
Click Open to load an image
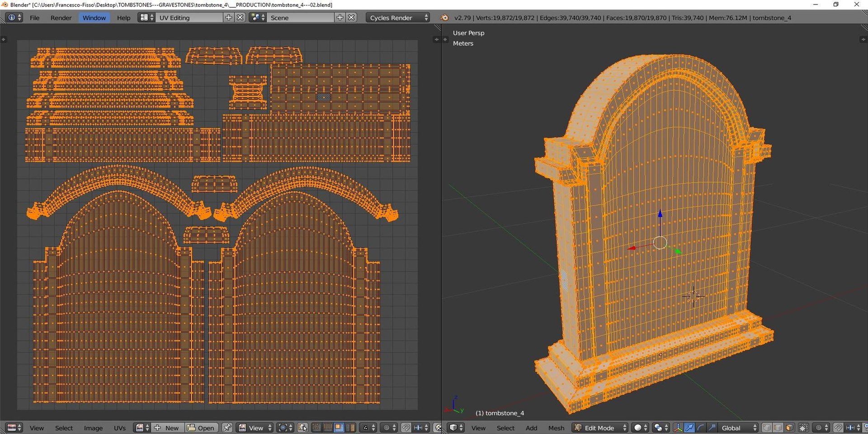[202, 428]
